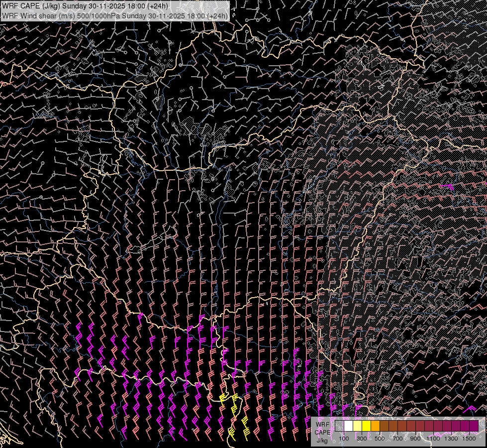487x448 pixels.
Task: Click the WRF CAPE J/kg legend title
Action: tap(322, 432)
